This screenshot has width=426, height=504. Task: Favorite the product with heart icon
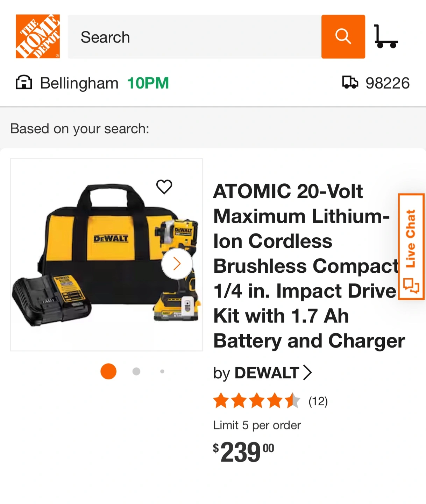164,187
